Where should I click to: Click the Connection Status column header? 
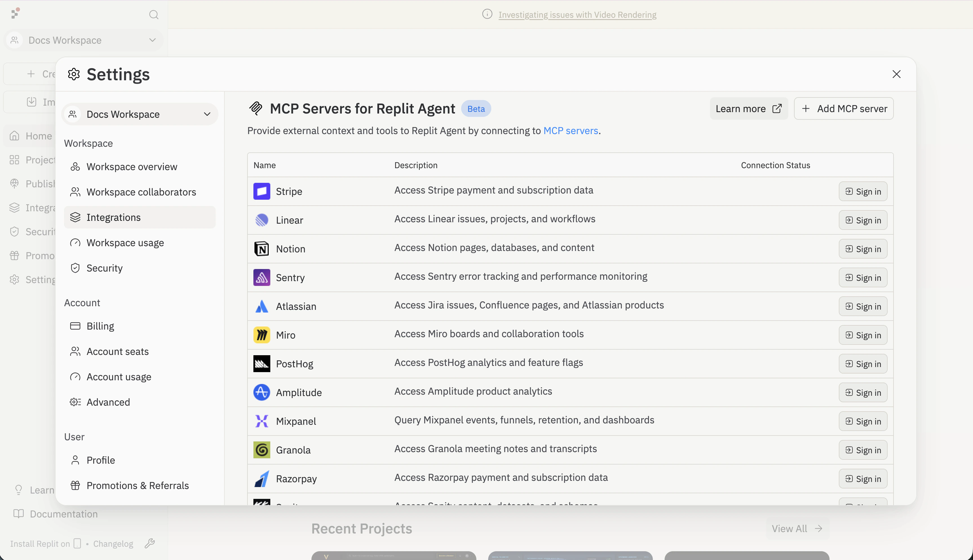pos(775,165)
